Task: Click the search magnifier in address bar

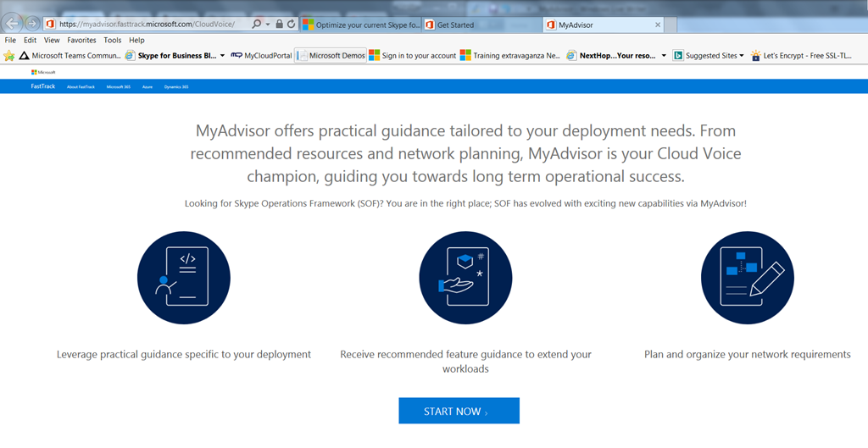Action: point(257,25)
